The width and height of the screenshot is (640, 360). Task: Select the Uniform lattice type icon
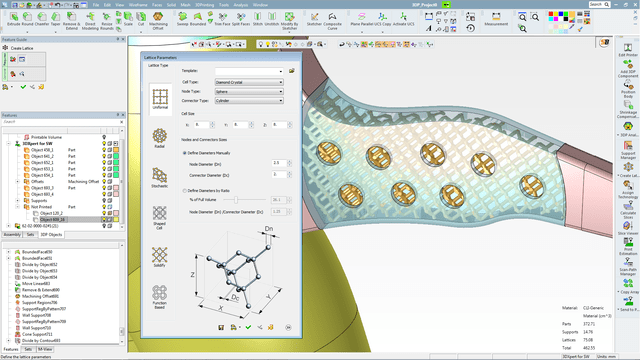click(x=160, y=99)
